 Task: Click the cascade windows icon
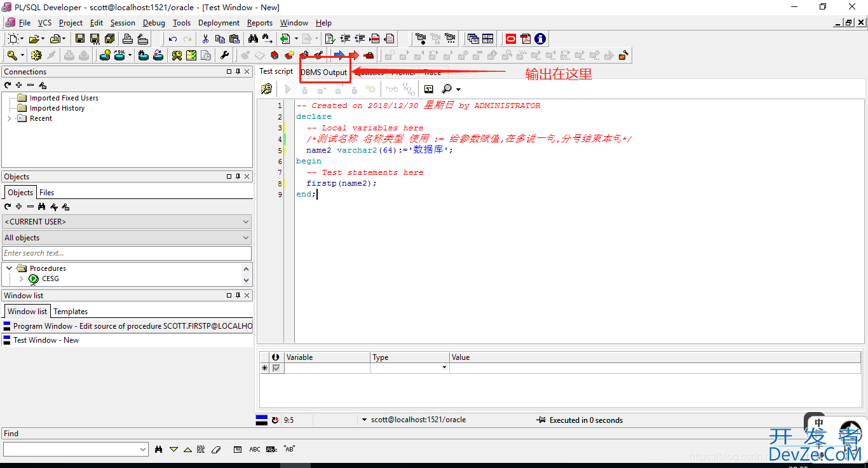(473, 39)
